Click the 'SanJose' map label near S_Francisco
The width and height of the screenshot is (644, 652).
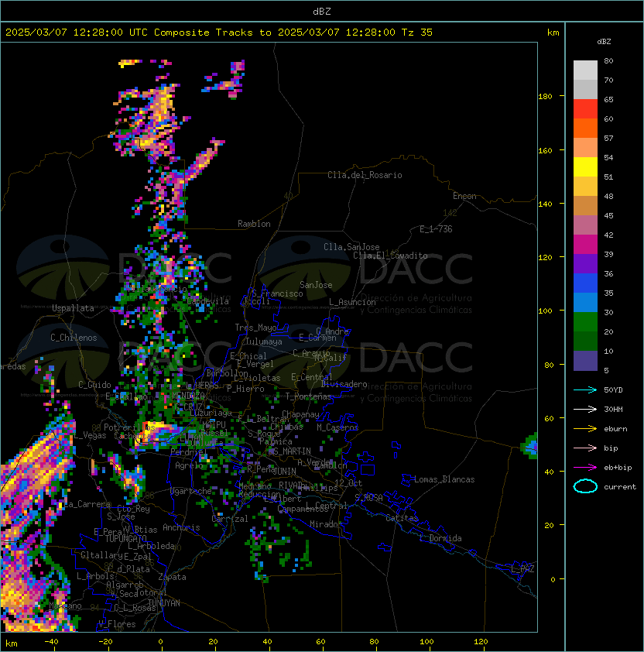[316, 285]
